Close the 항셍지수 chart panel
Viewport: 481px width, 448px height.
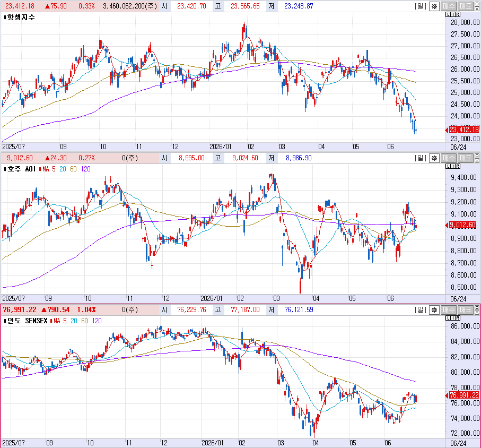pyautogui.click(x=477, y=8)
